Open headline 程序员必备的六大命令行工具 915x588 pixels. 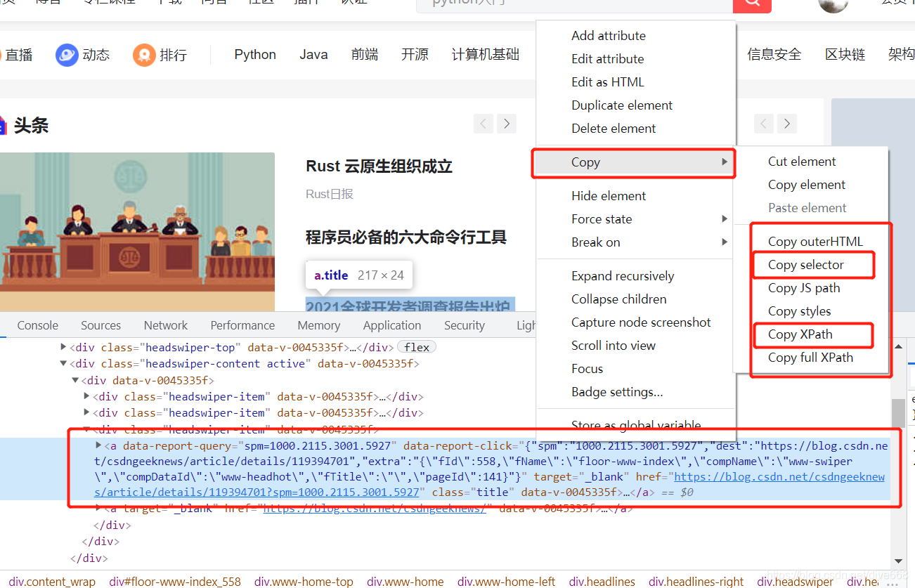pyautogui.click(x=406, y=237)
